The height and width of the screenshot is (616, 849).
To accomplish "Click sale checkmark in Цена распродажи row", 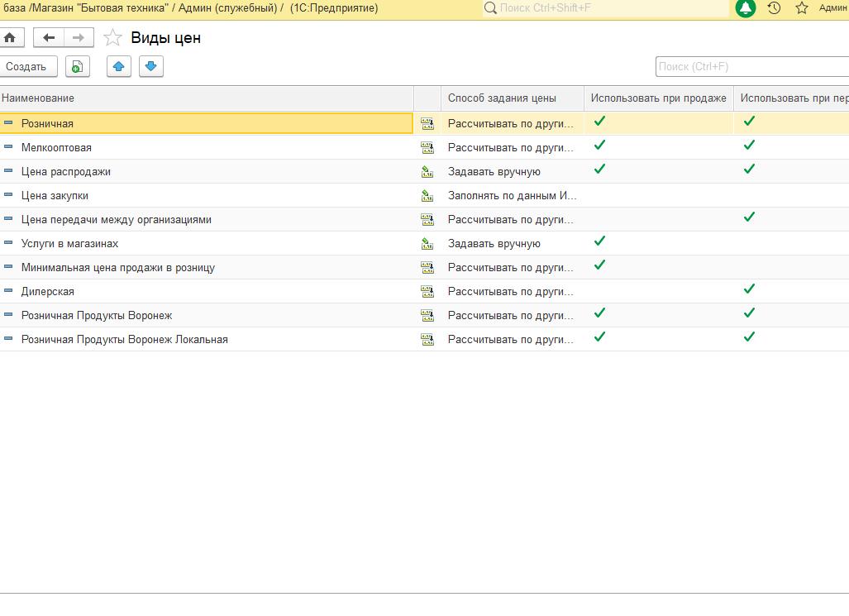I will pyautogui.click(x=599, y=169).
